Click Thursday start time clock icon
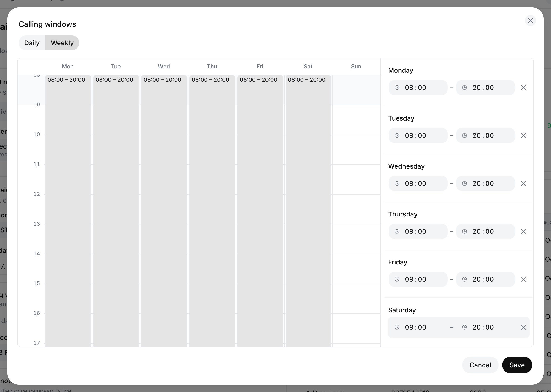Image resolution: width=551 pixels, height=392 pixels. [x=397, y=231]
